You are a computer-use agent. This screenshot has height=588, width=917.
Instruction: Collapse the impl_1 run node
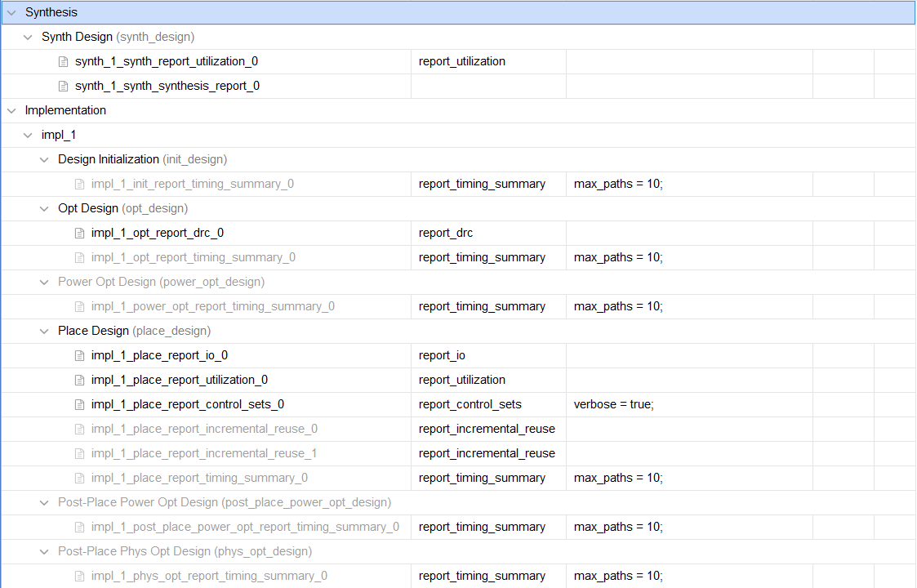click(x=28, y=135)
